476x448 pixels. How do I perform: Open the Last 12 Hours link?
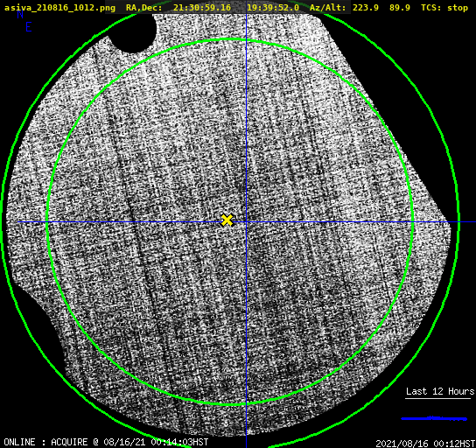tap(440, 391)
